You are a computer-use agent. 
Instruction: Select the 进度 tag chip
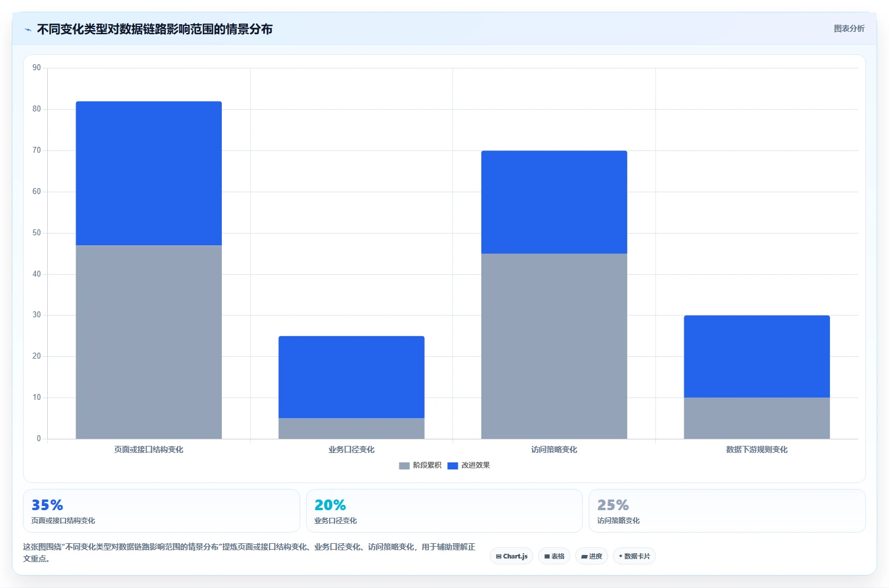[592, 556]
